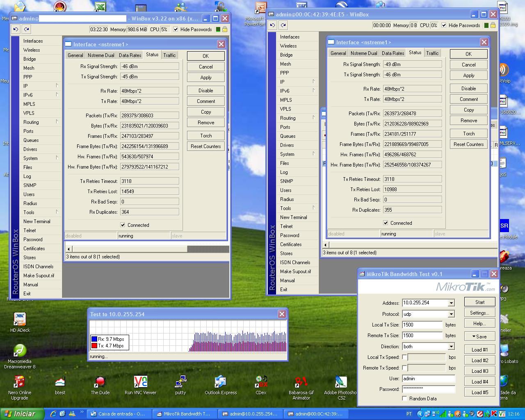
Task: Open the Protocol dropdown showing udp
Action: point(451,314)
